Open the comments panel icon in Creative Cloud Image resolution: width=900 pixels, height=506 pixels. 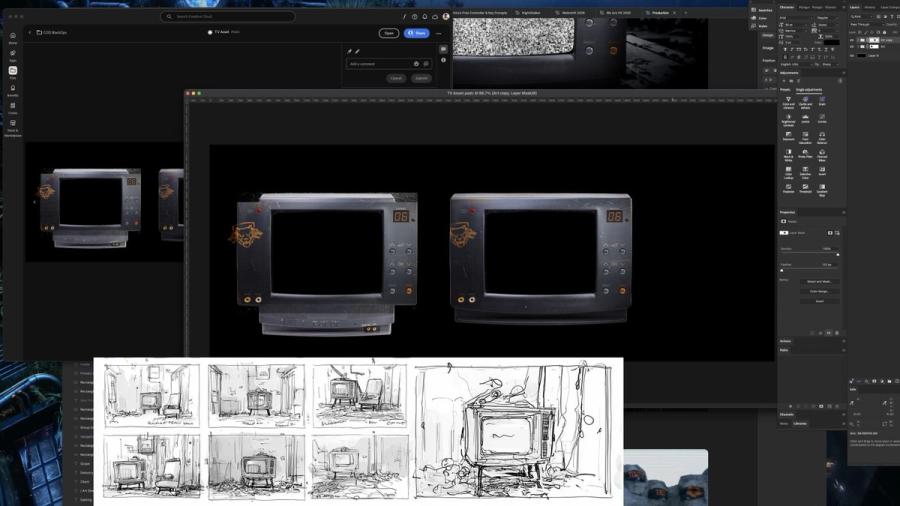tap(443, 49)
